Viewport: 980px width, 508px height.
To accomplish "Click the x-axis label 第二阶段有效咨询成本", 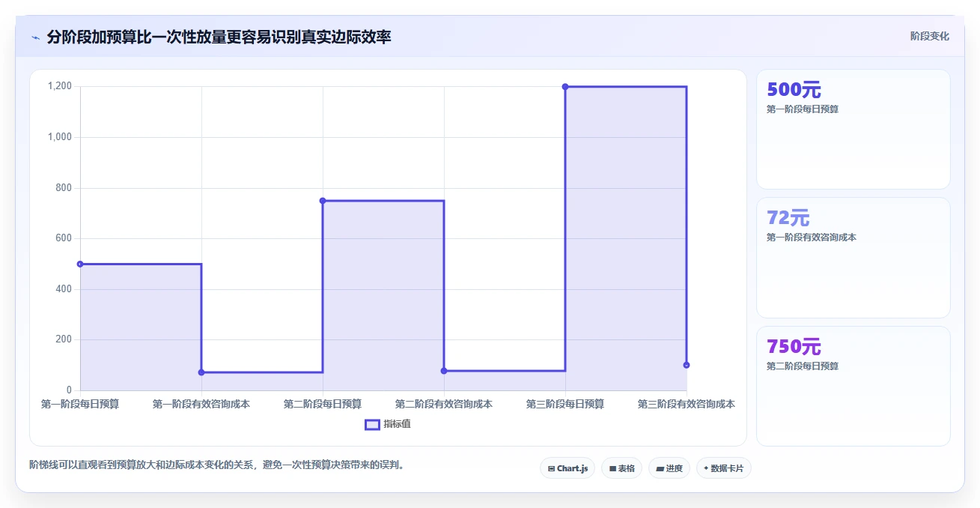I will (x=444, y=404).
